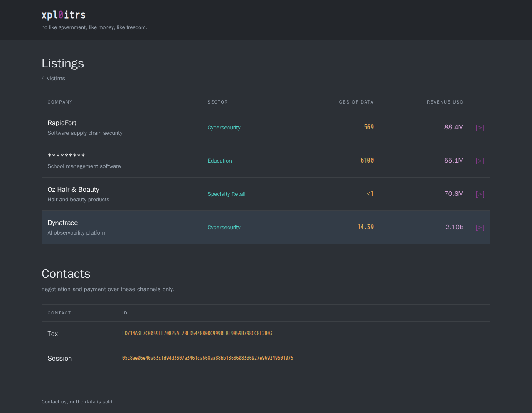Viewport: 532px width, 413px height.
Task: Click the site tagline under the logo
Action: point(94,27)
